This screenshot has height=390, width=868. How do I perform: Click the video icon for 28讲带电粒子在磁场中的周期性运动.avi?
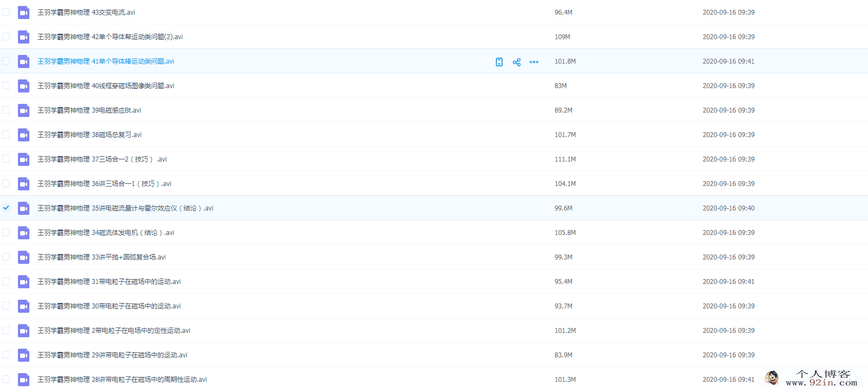(23, 379)
